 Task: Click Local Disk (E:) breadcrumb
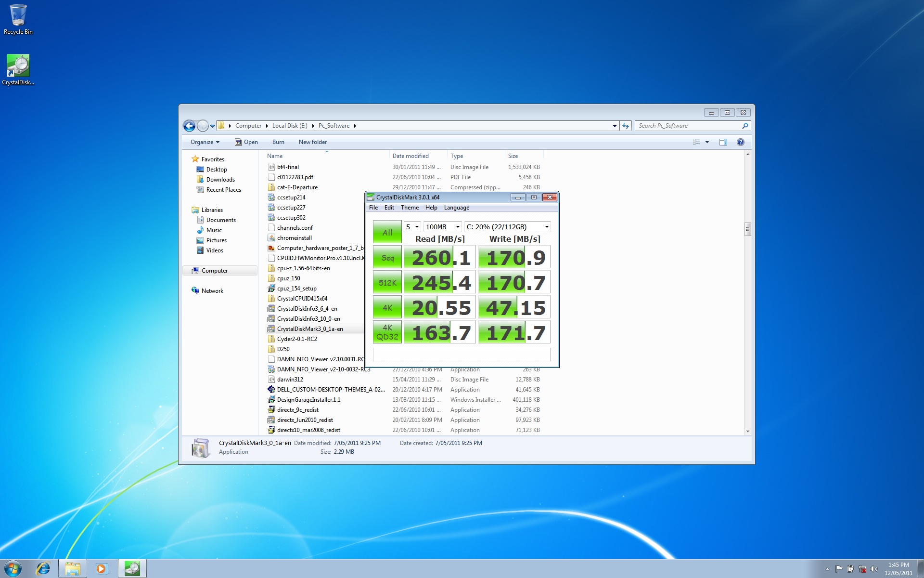pyautogui.click(x=290, y=126)
